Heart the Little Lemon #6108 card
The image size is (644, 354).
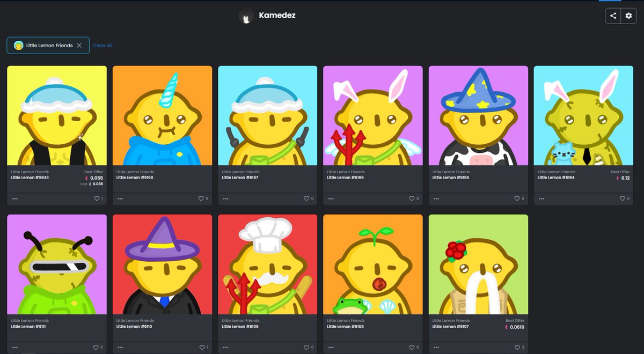413,347
